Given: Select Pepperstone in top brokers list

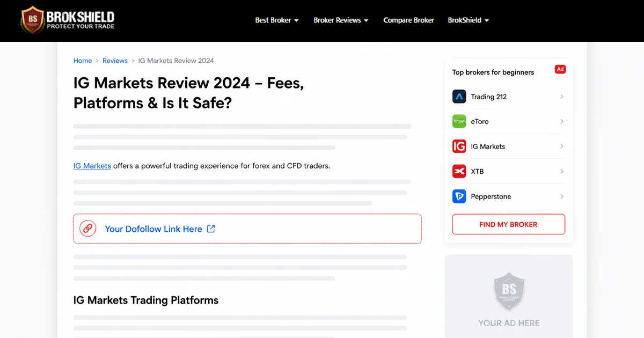Looking at the screenshot, I should pos(508,196).
